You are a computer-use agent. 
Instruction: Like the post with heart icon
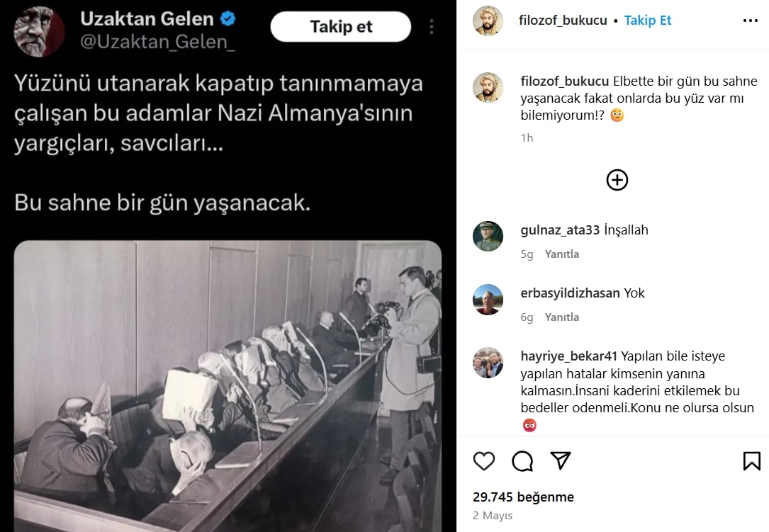click(x=483, y=461)
